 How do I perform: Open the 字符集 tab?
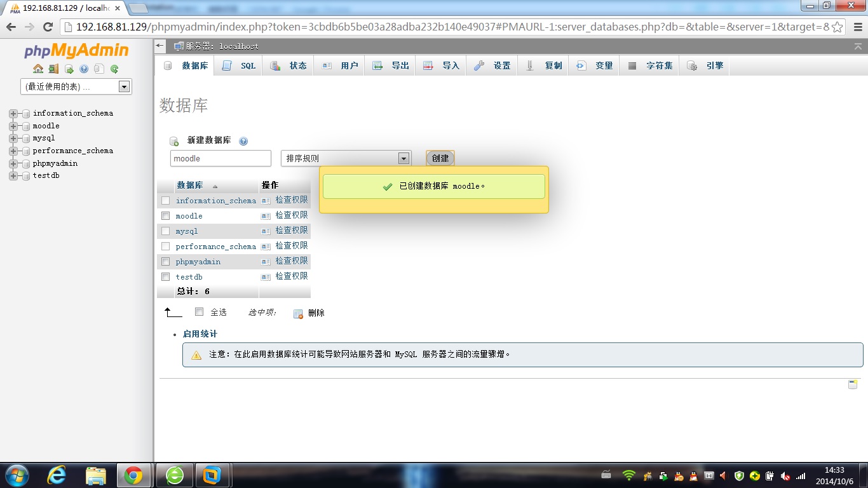point(649,65)
